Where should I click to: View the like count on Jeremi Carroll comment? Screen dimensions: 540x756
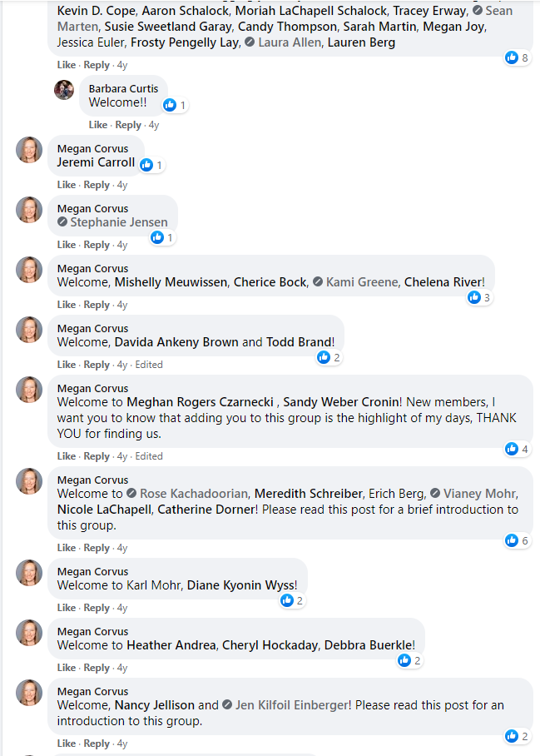point(151,165)
